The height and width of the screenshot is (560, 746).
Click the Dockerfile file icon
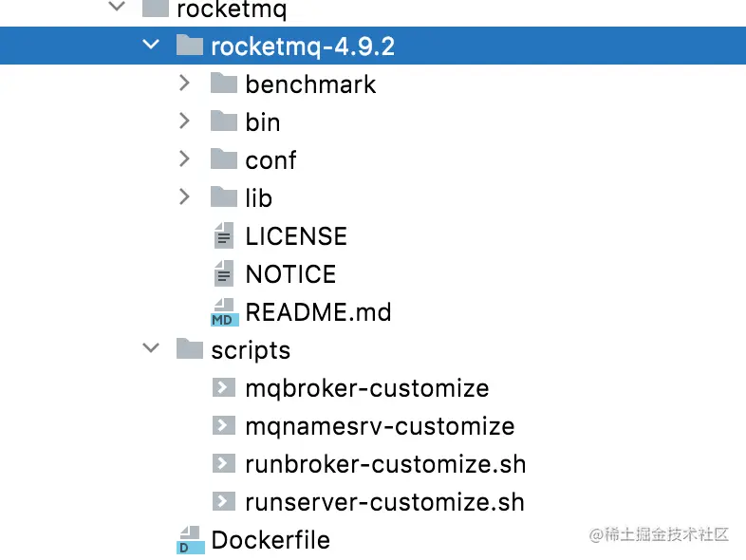[x=191, y=540]
